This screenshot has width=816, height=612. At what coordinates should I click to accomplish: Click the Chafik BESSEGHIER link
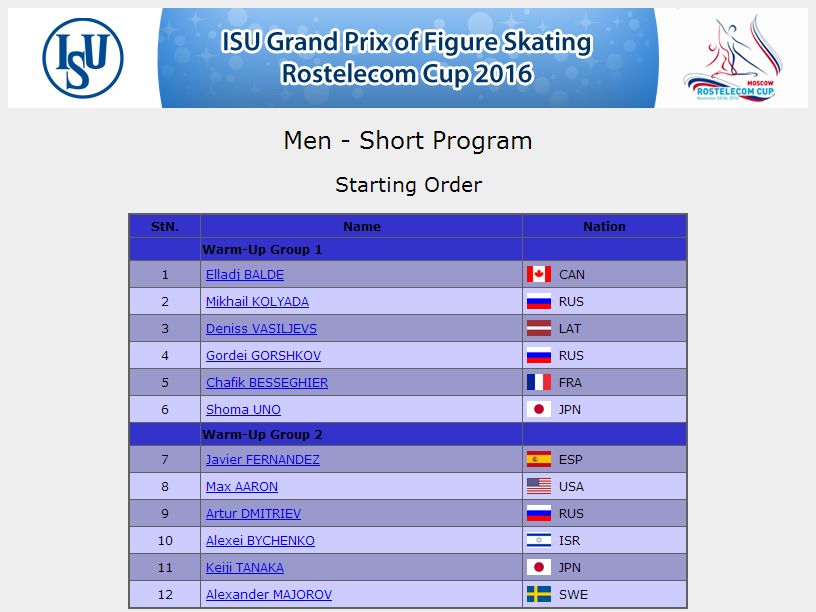[x=267, y=382]
